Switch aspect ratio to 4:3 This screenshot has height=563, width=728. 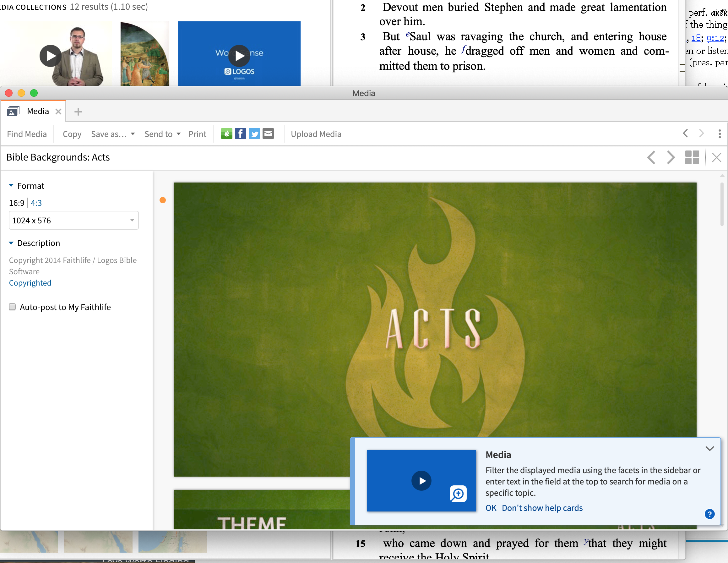coord(36,203)
